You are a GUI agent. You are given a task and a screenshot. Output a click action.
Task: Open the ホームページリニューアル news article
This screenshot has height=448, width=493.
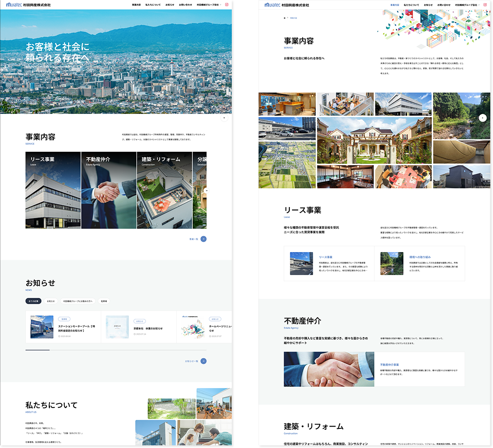pyautogui.click(x=220, y=328)
